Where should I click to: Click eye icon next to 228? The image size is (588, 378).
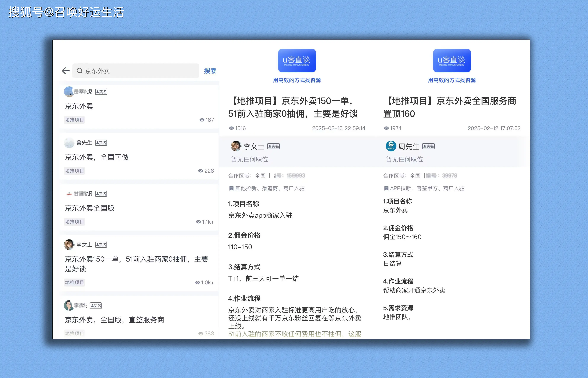point(200,171)
